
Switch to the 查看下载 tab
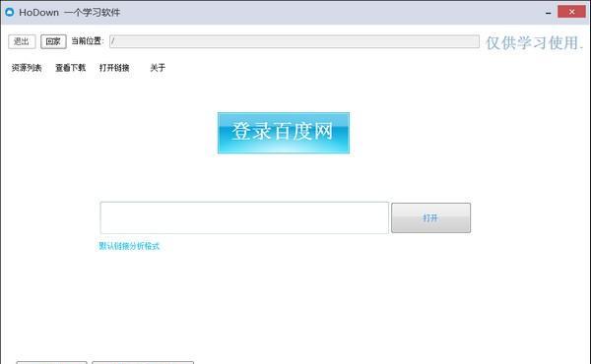[x=71, y=68]
